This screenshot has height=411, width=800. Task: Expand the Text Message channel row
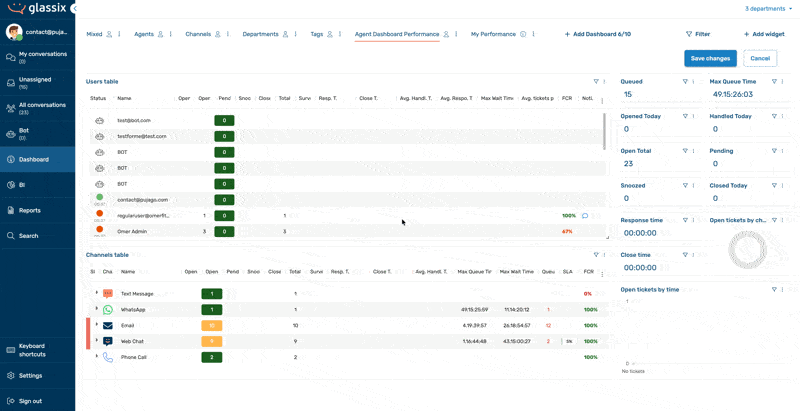96,292
